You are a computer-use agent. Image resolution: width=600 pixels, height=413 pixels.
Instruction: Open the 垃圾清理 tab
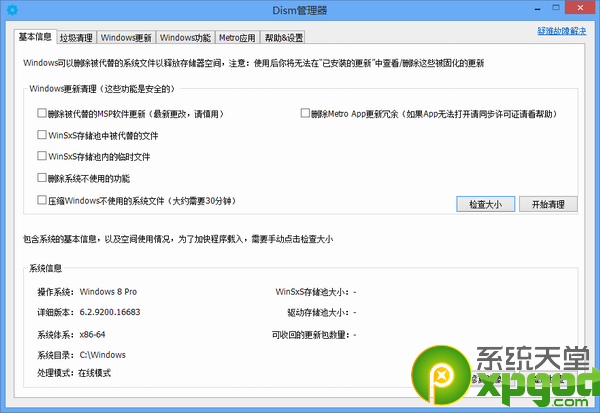(76, 38)
